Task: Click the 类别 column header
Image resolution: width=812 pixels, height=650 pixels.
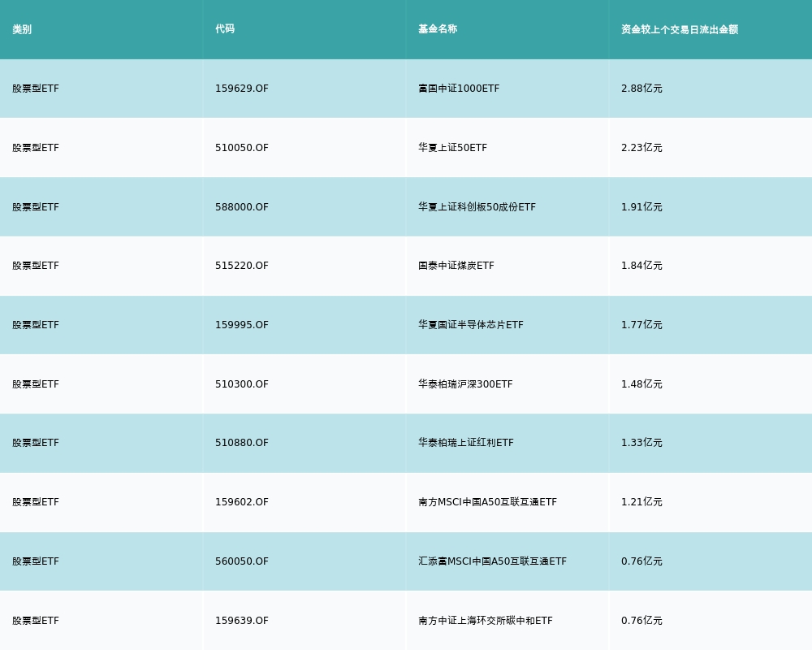Action: (x=22, y=29)
